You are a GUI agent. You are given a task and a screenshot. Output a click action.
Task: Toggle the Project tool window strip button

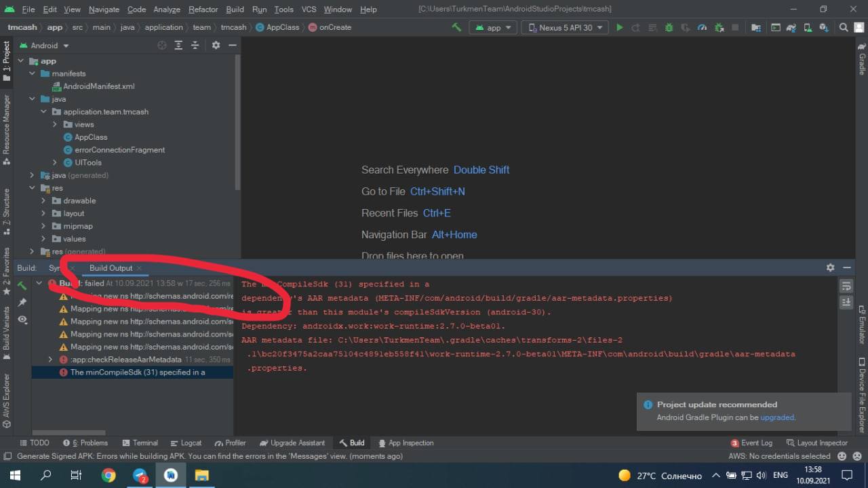(7, 60)
